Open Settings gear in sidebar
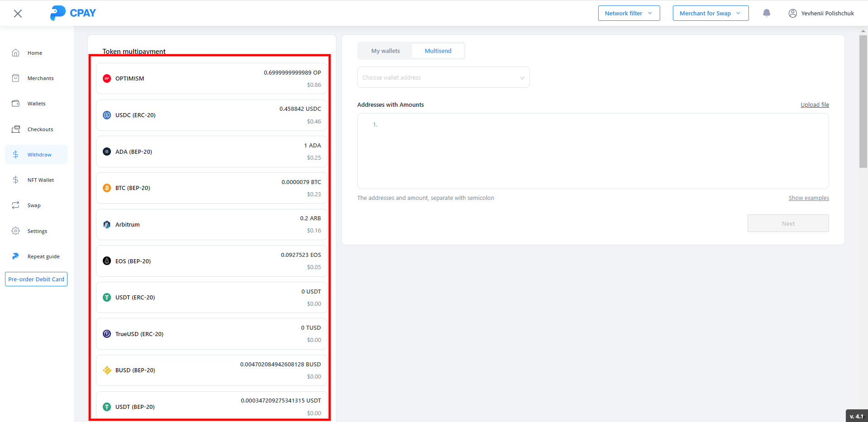This screenshot has width=868, height=422. click(37, 231)
